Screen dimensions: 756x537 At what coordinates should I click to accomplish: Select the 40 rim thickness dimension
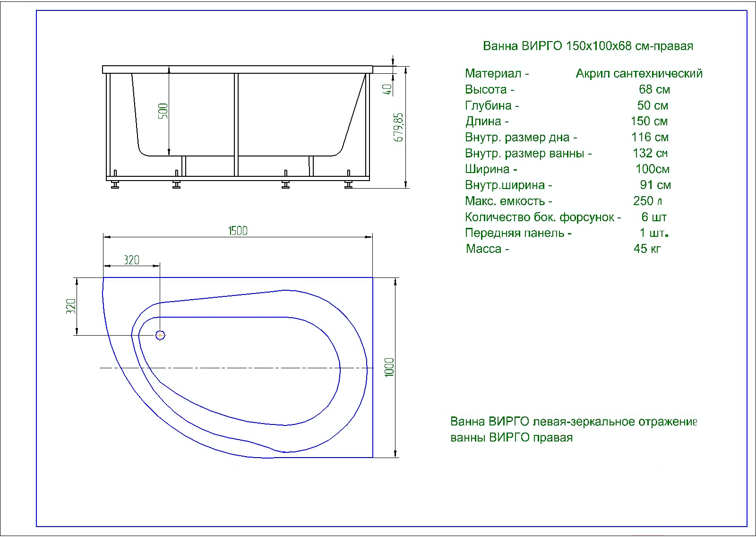tap(387, 89)
